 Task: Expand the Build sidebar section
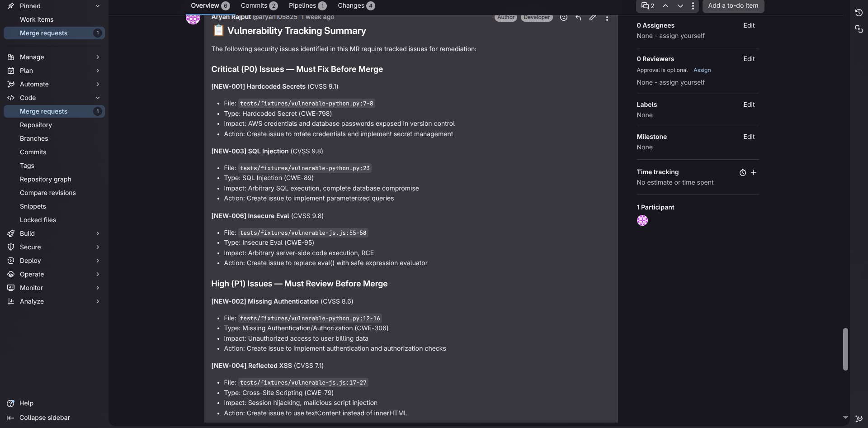pos(98,233)
